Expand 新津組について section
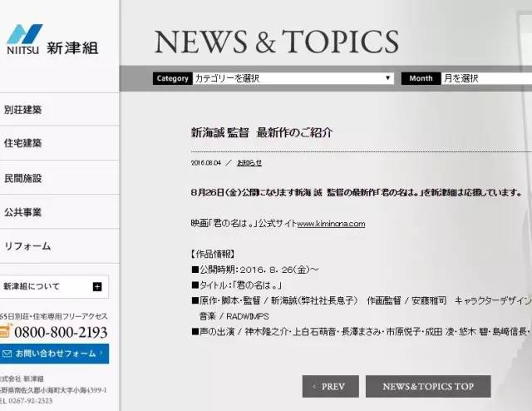This screenshot has height=411, width=532. coord(53,287)
